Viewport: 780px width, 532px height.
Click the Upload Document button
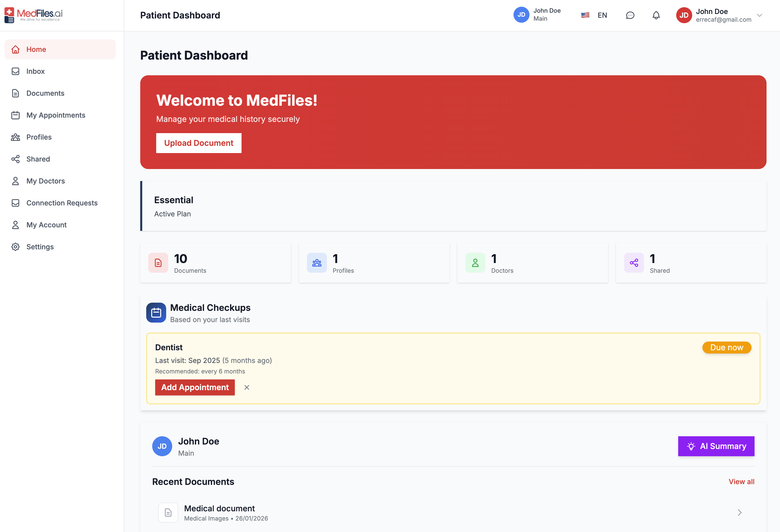point(199,143)
